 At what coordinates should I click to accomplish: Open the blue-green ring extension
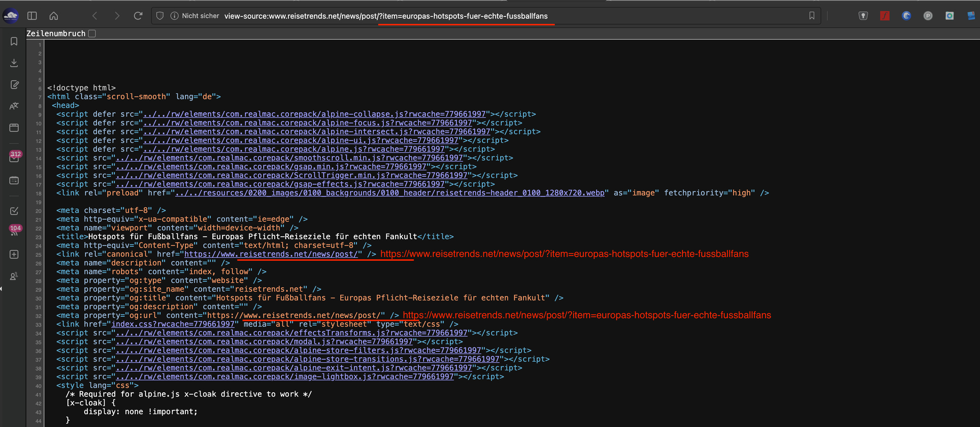click(x=949, y=16)
